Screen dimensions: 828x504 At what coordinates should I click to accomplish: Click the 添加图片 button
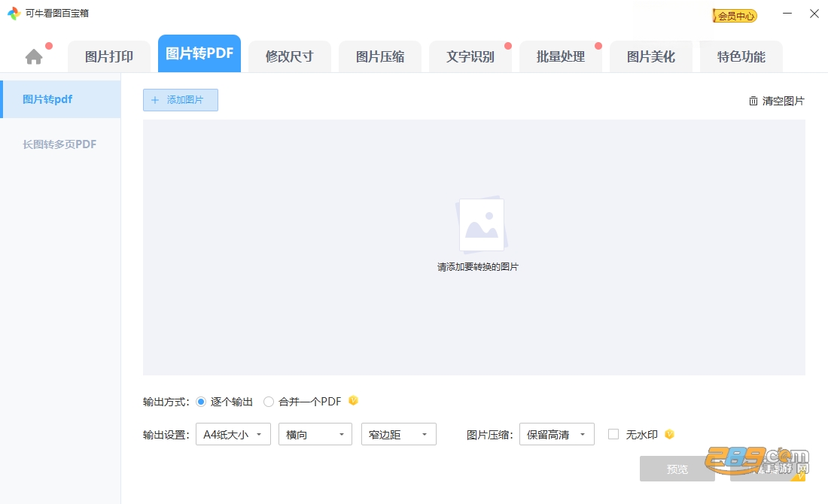[x=181, y=100]
